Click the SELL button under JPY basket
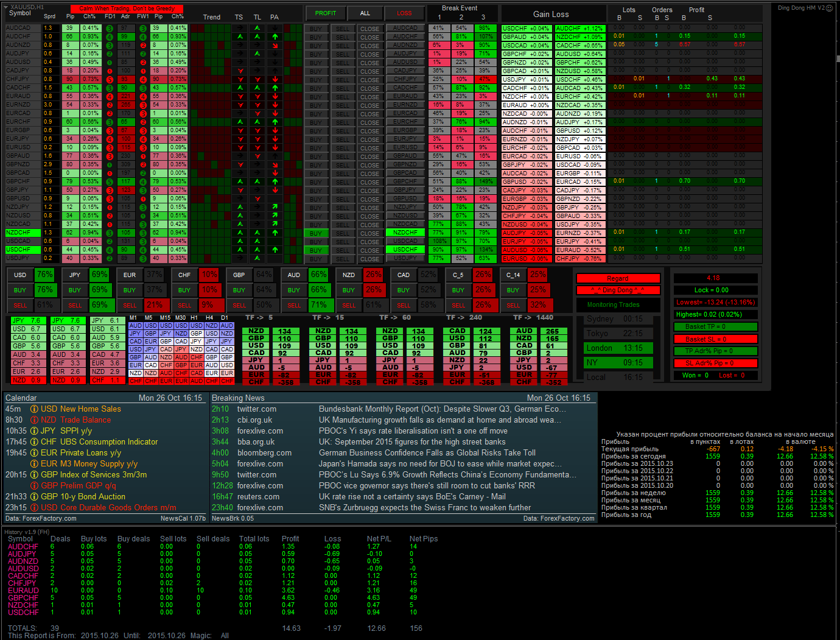This screenshot has width=840, height=640. point(75,305)
